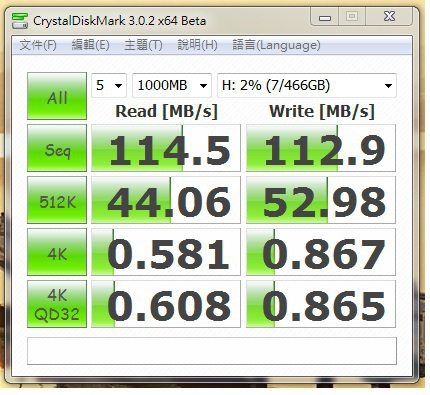430x395 pixels.
Task: Start the 4K benchmark
Action: click(57, 252)
